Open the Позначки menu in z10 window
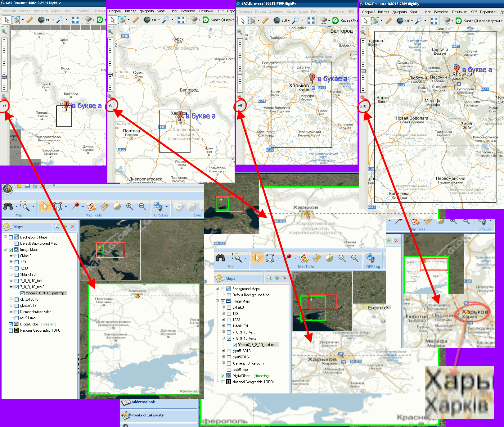 pos(459,12)
